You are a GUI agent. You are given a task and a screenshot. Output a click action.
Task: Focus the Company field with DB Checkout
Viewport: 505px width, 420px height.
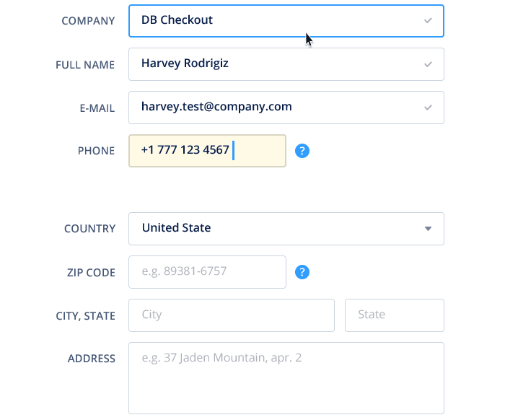click(x=286, y=21)
